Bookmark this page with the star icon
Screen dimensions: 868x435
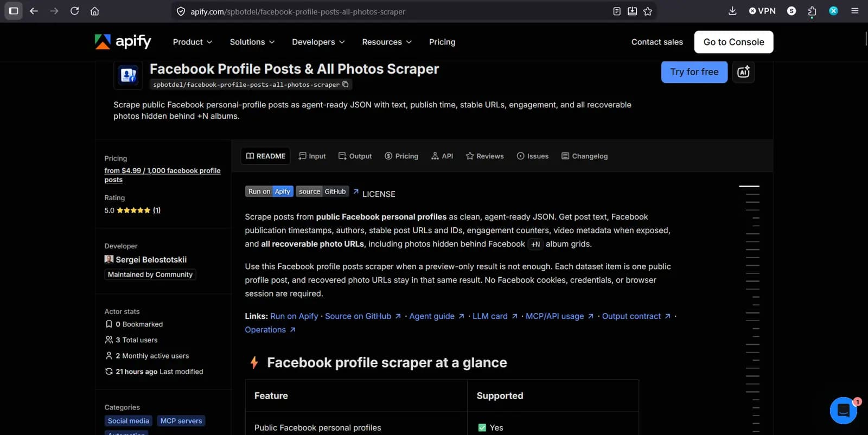pyautogui.click(x=648, y=11)
